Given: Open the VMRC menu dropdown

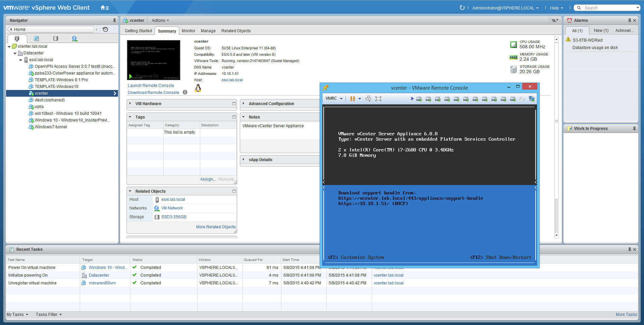Looking at the screenshot, I should click(334, 98).
